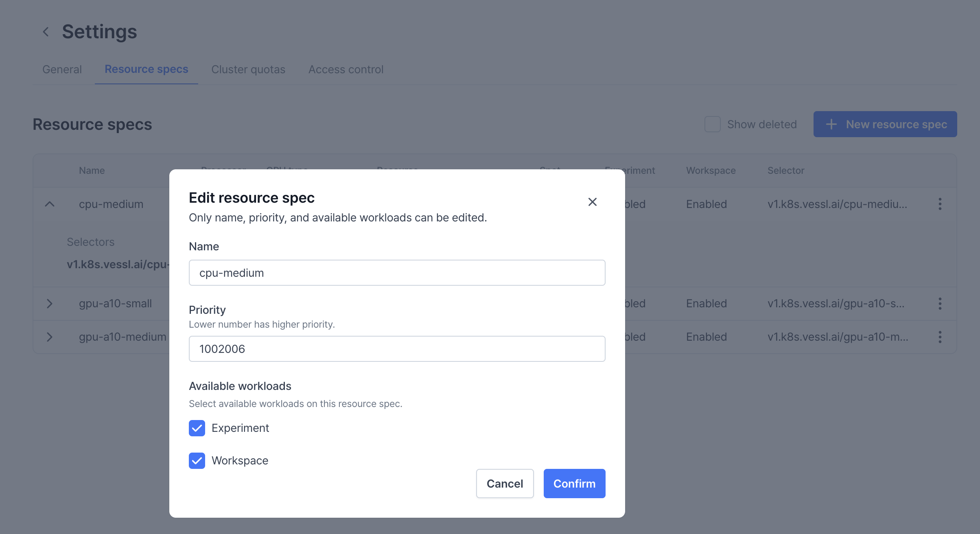The width and height of the screenshot is (980, 534).
Task: Enable the Show deleted checkbox
Action: (712, 125)
